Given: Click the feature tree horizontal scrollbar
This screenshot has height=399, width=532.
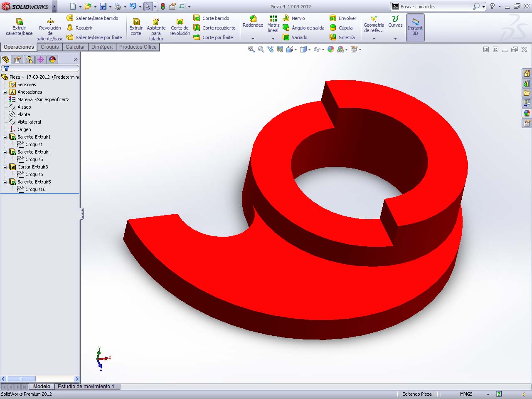Looking at the screenshot, I should pos(40,379).
